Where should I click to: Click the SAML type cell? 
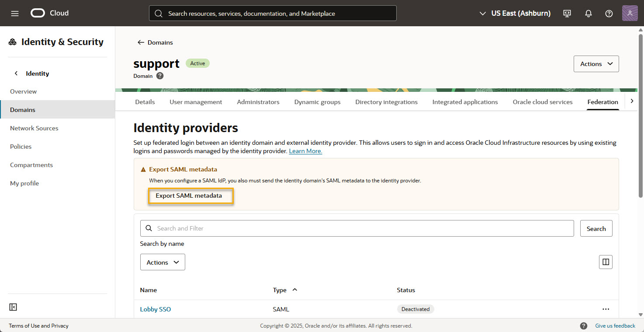point(281,309)
